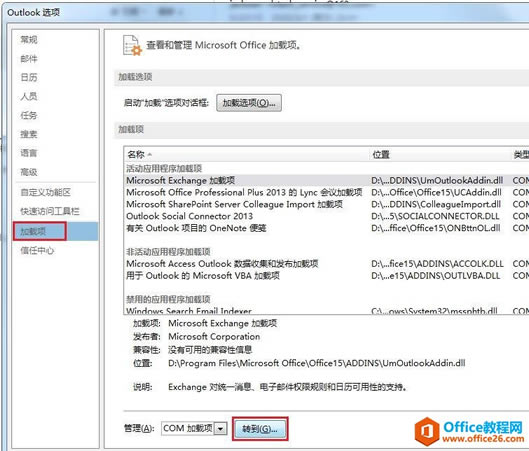Image resolution: width=529 pixels, height=451 pixels.
Task: Click the ColleagueImport.dll location cell
Action: coord(436,204)
